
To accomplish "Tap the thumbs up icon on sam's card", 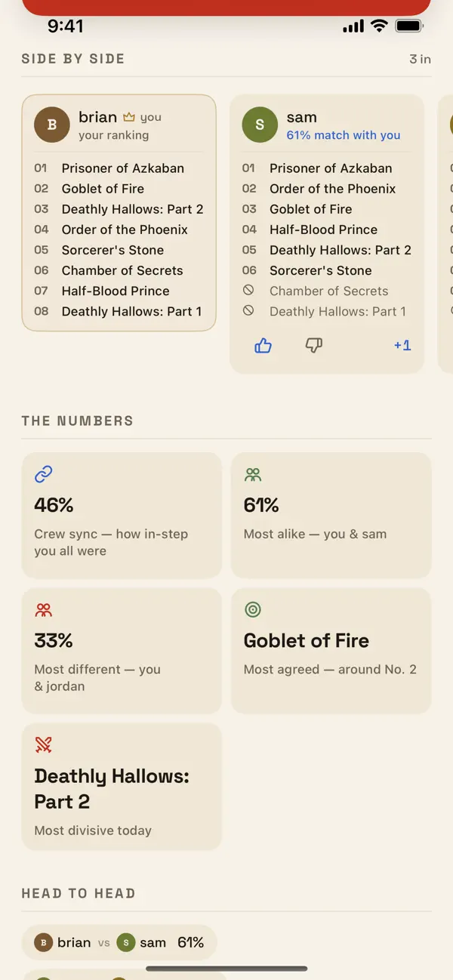I will (263, 345).
